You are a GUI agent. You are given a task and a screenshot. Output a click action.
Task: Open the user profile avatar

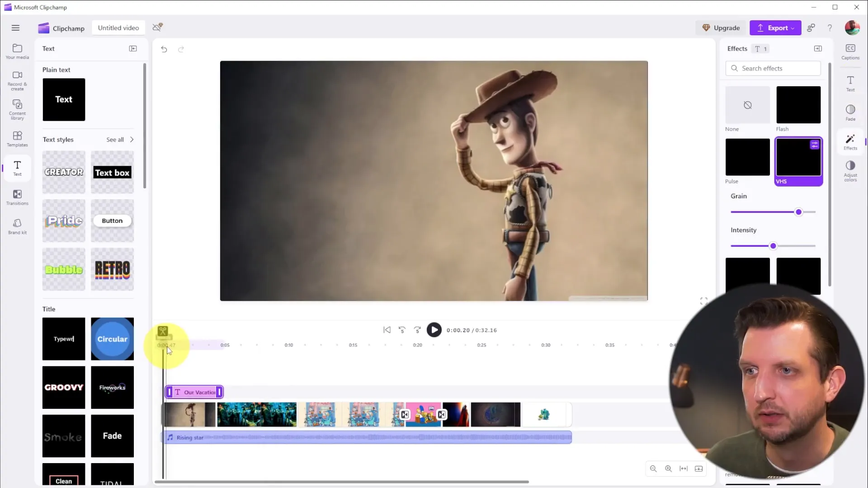[x=852, y=28]
